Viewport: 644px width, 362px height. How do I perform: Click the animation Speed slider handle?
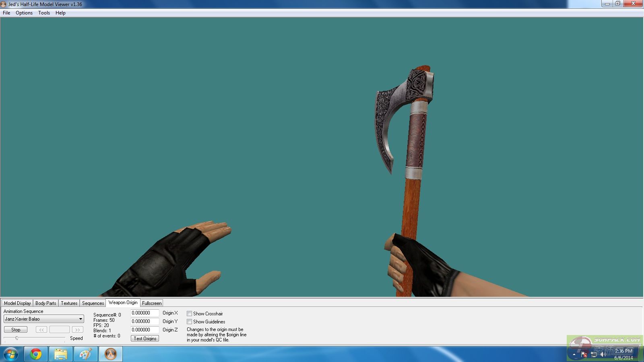click(17, 338)
